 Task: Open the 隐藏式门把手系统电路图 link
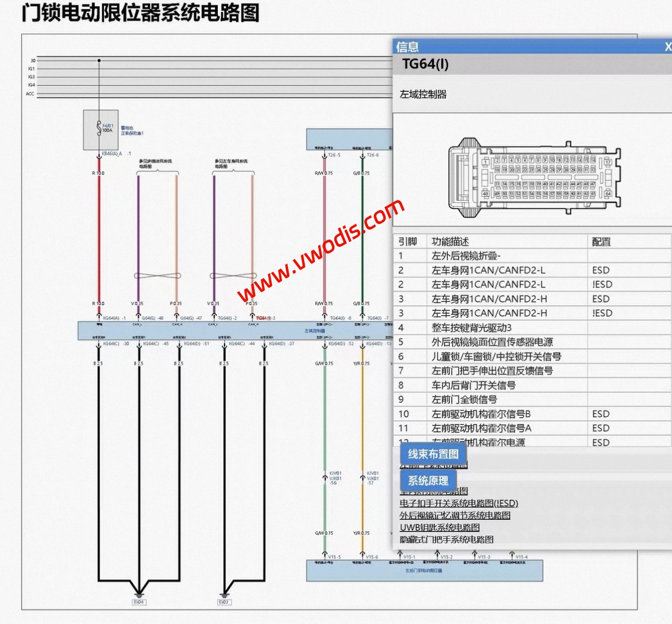446,539
